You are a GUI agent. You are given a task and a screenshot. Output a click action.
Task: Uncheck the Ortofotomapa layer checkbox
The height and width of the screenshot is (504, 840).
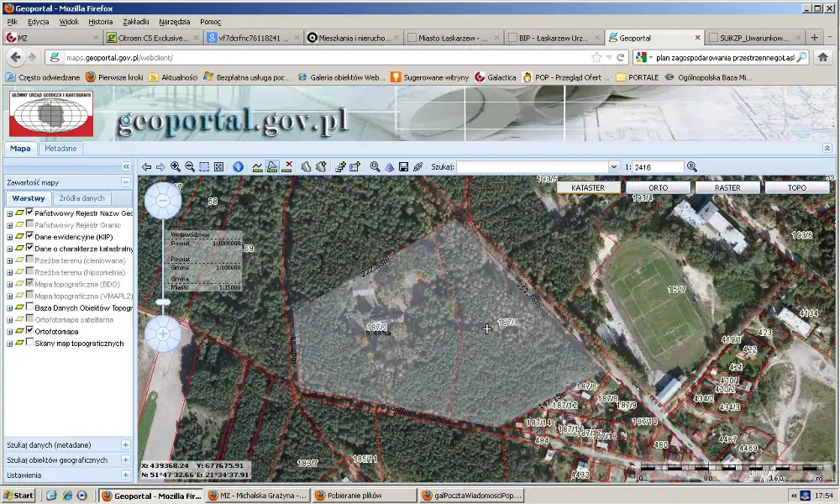[x=30, y=332]
